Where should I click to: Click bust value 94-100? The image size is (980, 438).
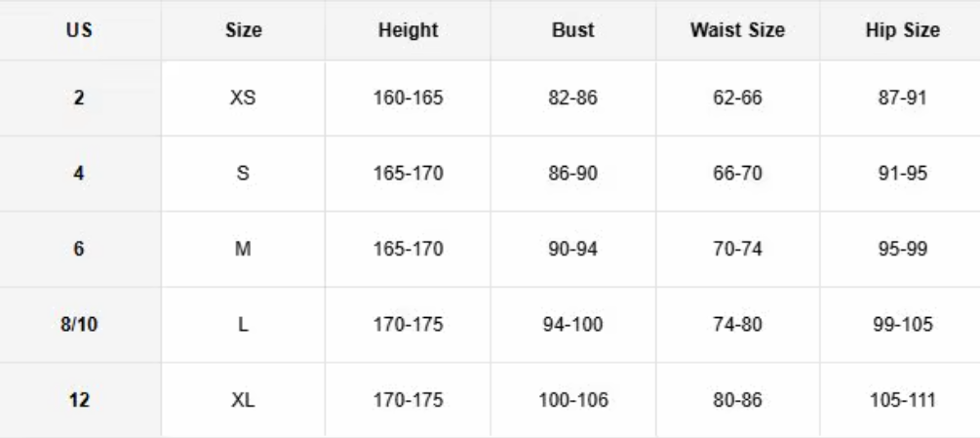tap(572, 325)
